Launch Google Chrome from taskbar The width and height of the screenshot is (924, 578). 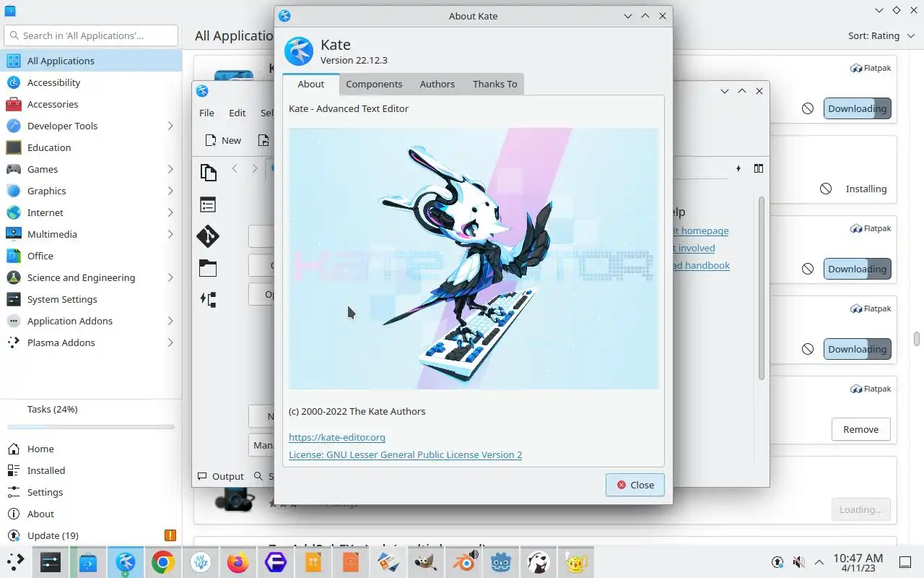pos(163,561)
